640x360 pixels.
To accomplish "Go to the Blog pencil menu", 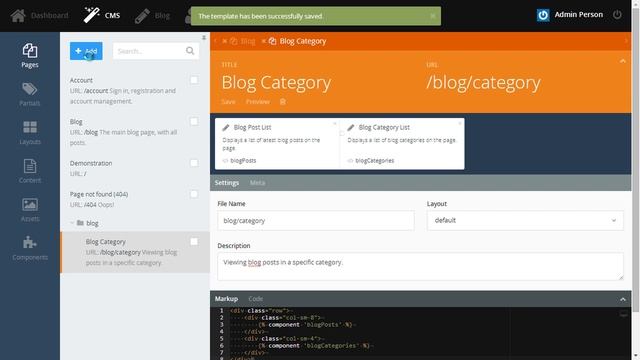I will 152,16.
